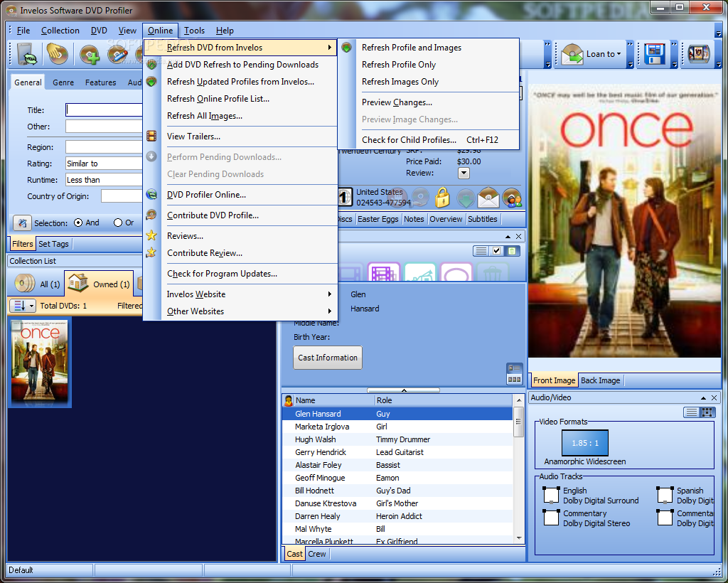The width and height of the screenshot is (728, 583).
Task: Click the list view icon in personalize panel
Action: [481, 251]
